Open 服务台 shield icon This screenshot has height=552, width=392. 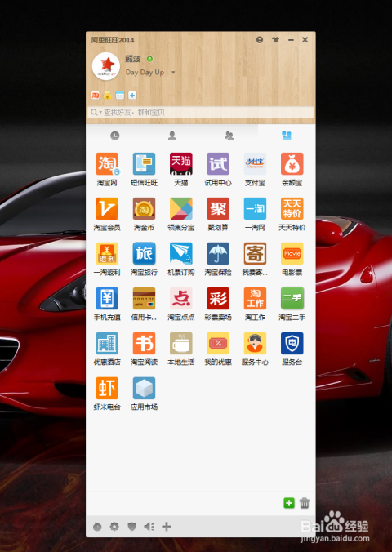tap(292, 343)
